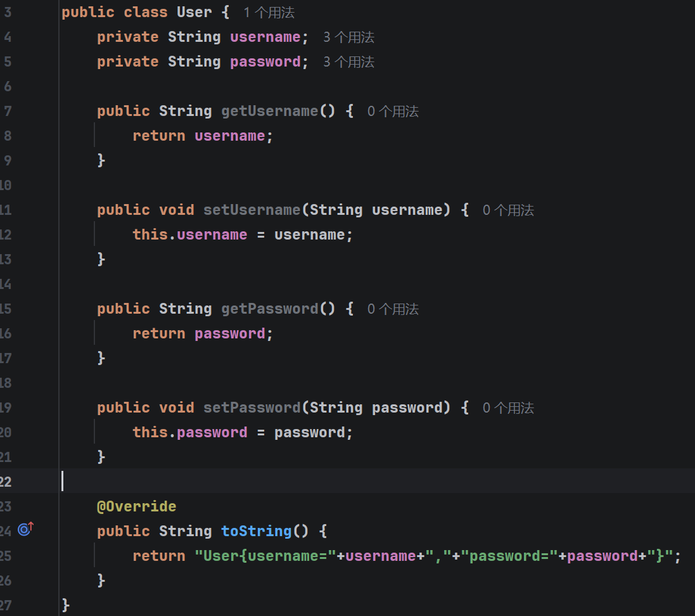
Task: Click the toString method name
Action: tap(256, 531)
